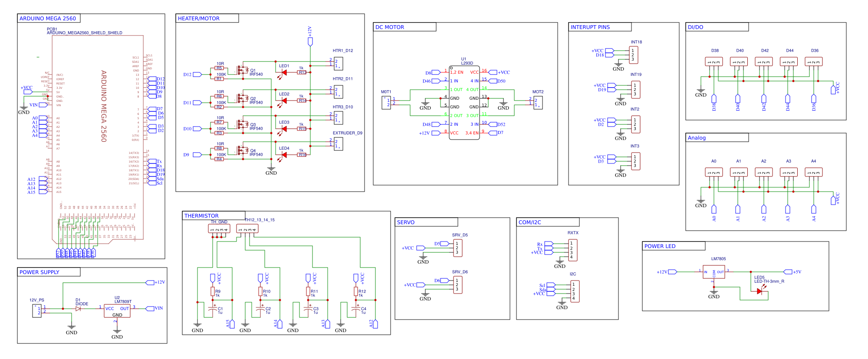This screenshot has width=868, height=359.
Task: Select the Q3 IRF540 MOSFET symbol
Action: (x=242, y=124)
